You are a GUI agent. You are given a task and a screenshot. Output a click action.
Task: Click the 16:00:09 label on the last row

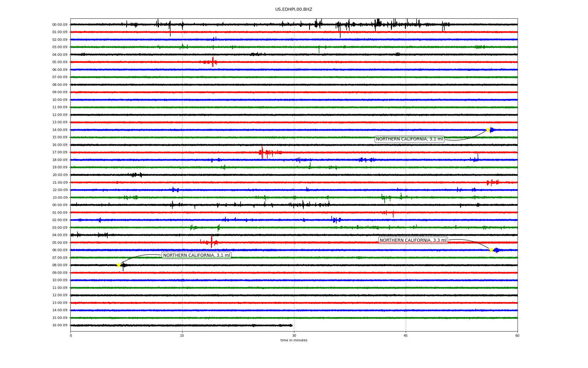[x=60, y=325]
